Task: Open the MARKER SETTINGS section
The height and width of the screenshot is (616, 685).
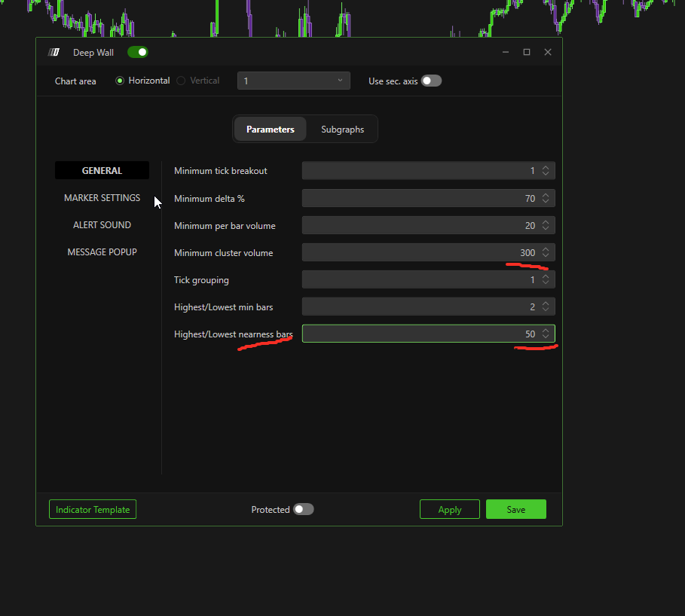Action: pyautogui.click(x=102, y=198)
